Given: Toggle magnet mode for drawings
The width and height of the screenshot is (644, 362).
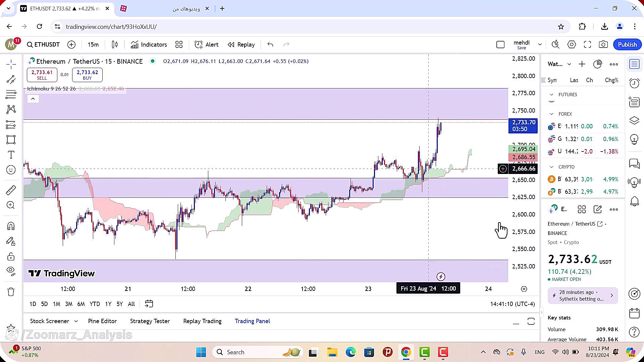Looking at the screenshot, I should pos(11,226).
